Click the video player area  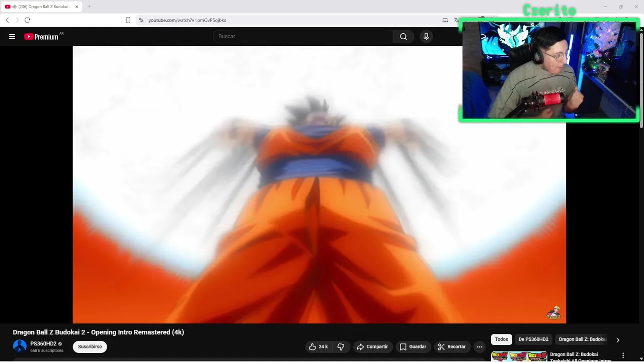point(319,185)
